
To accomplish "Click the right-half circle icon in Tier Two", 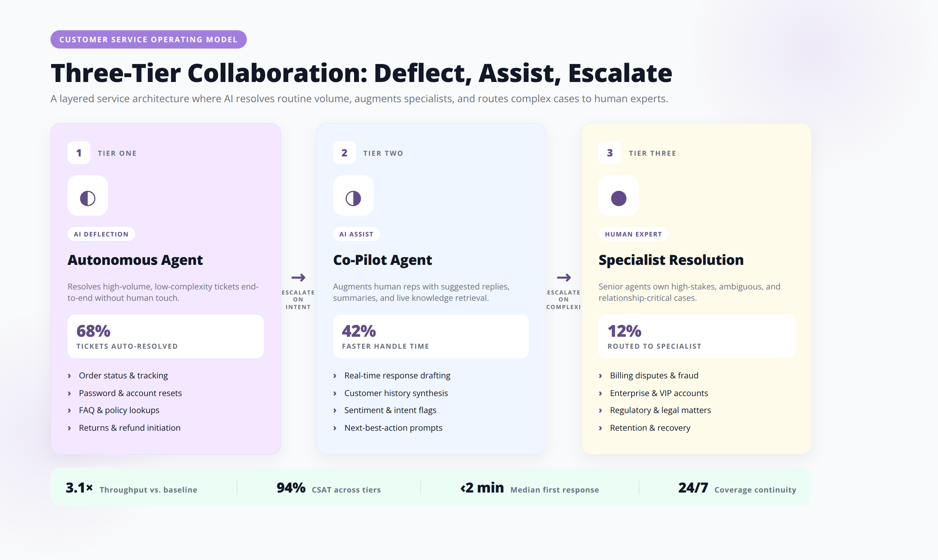I will [353, 198].
